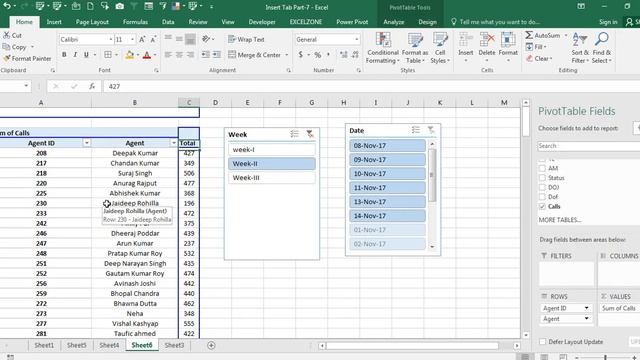Click MORE TABLES link
The image size is (640, 360).
pos(560,220)
